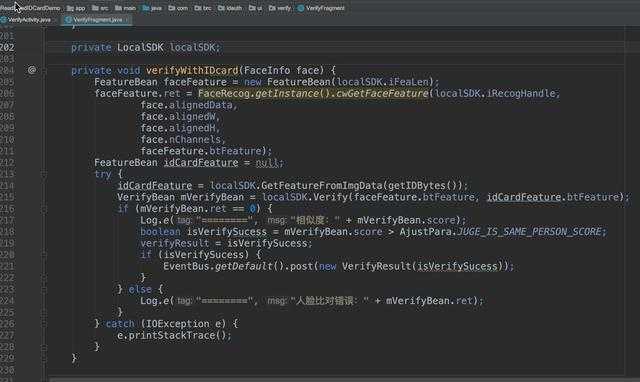Click the iRecogHandle field reference
This screenshot has height=382, width=640.
(x=521, y=93)
